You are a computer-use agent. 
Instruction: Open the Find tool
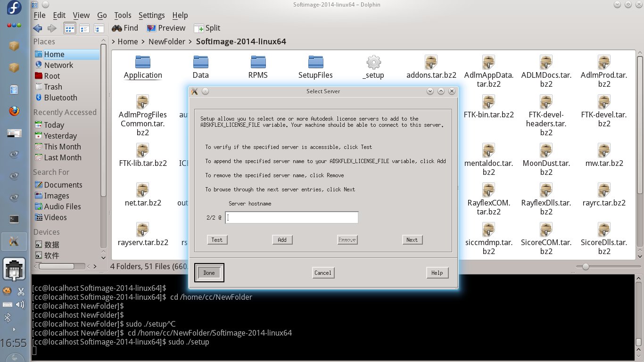pos(125,28)
